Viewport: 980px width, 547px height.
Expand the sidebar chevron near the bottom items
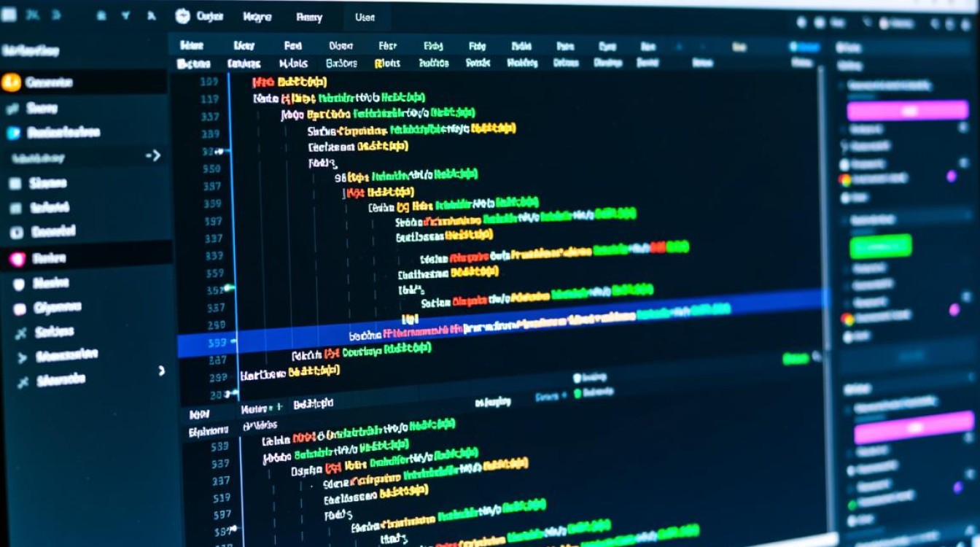[x=162, y=371]
